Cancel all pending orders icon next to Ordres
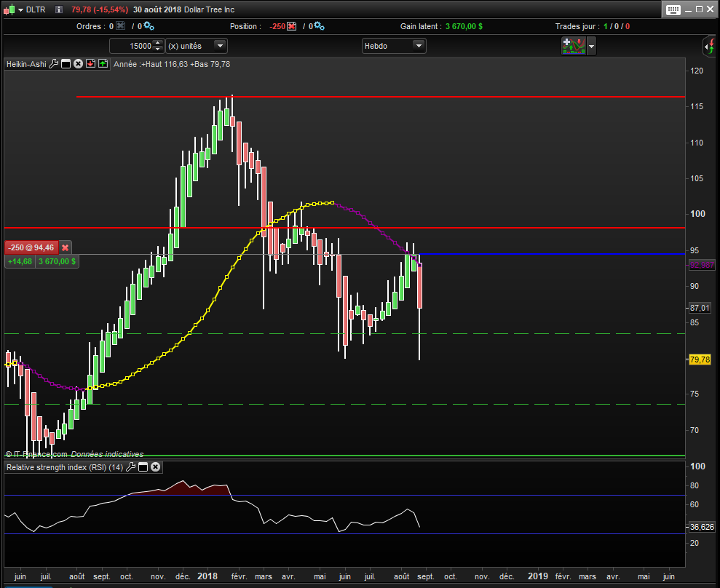 120,26
